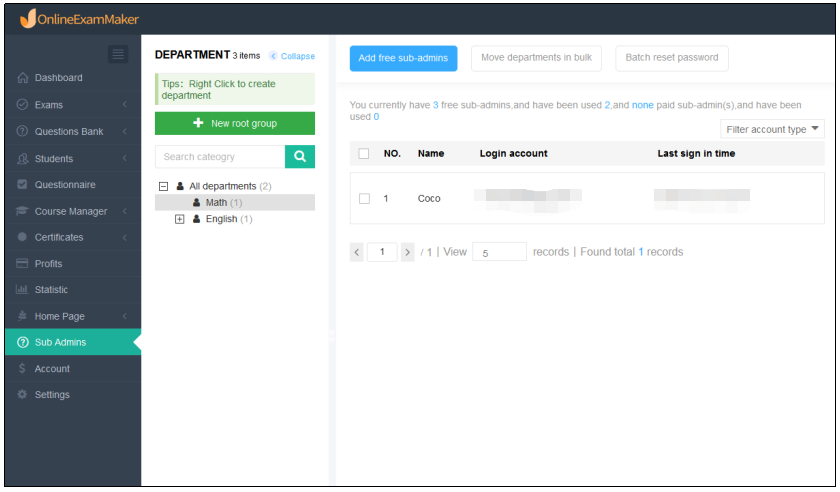840x492 pixels.
Task: Click the Login account column header
Action: click(513, 153)
